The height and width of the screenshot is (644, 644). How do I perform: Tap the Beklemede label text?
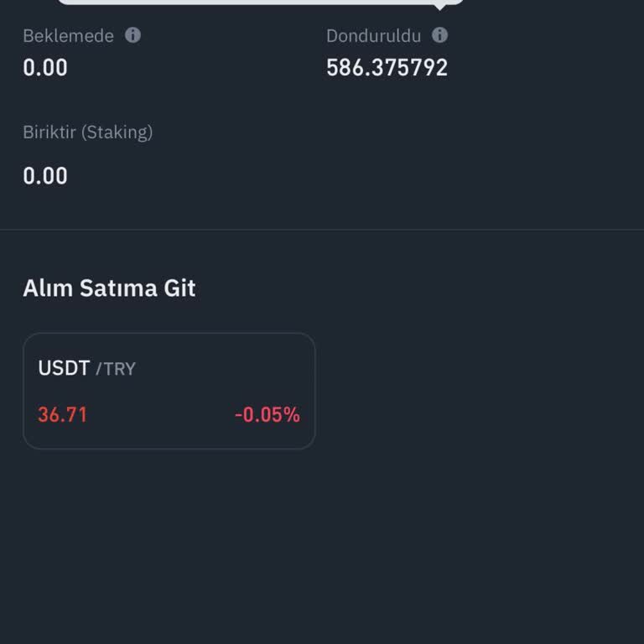[x=68, y=36]
